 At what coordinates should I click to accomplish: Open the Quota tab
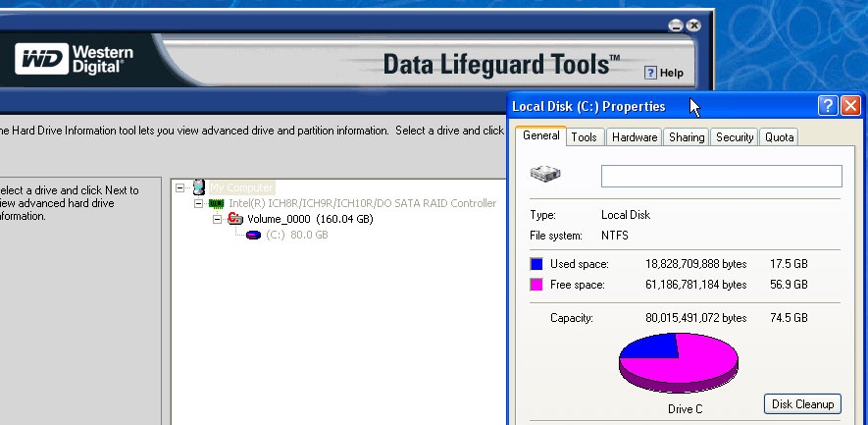779,137
